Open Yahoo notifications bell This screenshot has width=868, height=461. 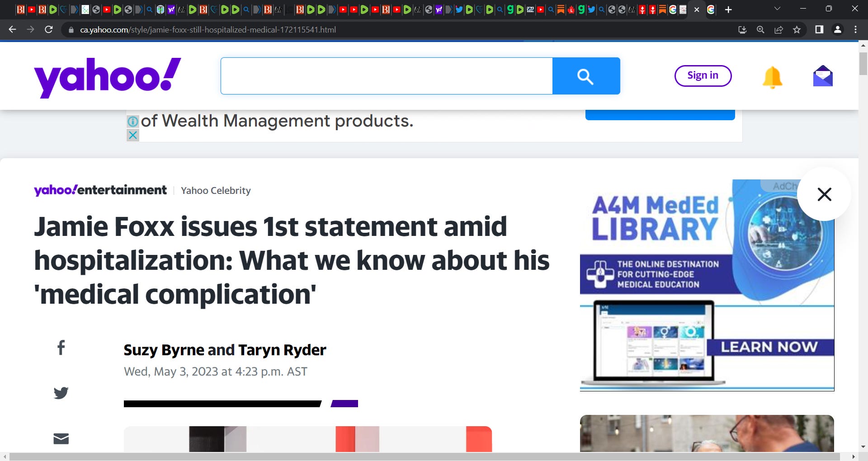coord(772,77)
